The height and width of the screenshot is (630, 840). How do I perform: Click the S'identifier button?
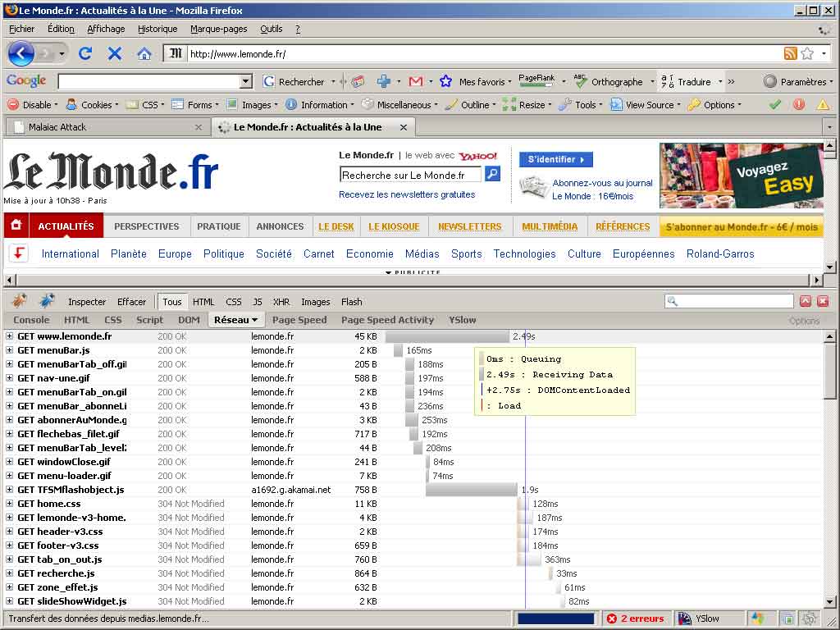point(555,159)
